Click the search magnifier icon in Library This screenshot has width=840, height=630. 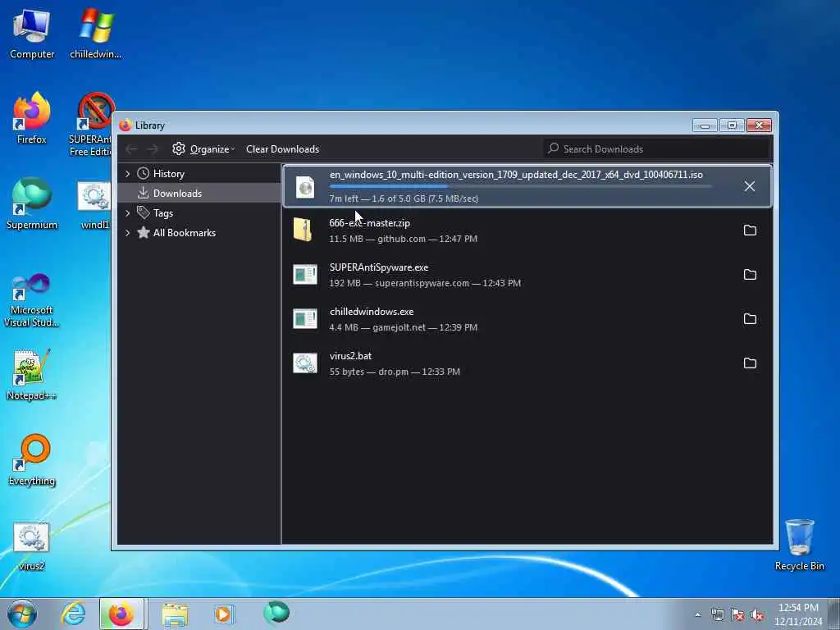(554, 148)
